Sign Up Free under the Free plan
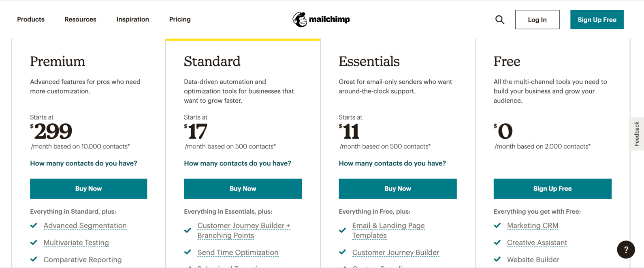The width and height of the screenshot is (644, 268). click(552, 189)
